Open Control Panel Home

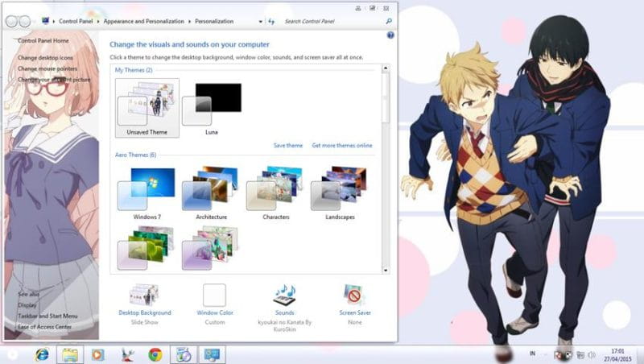tap(43, 41)
